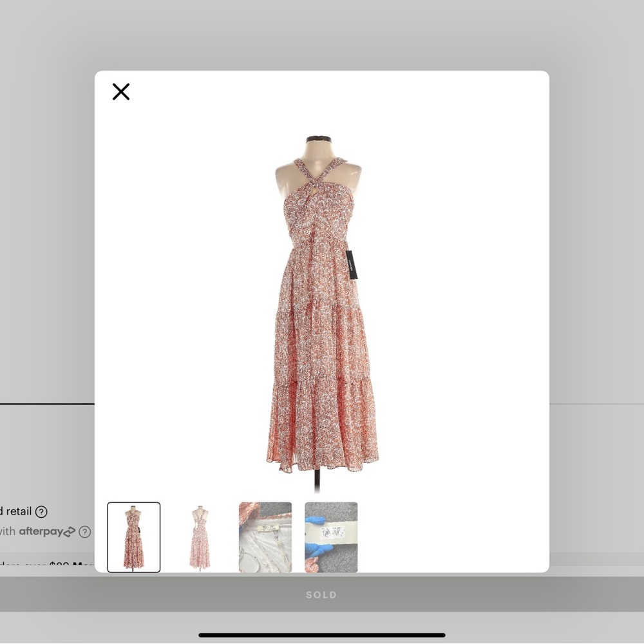Click the 'with' text before Afterpay

(8, 532)
